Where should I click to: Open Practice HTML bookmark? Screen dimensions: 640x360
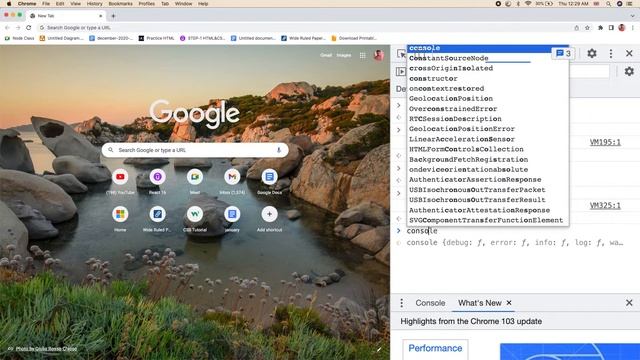157,38
